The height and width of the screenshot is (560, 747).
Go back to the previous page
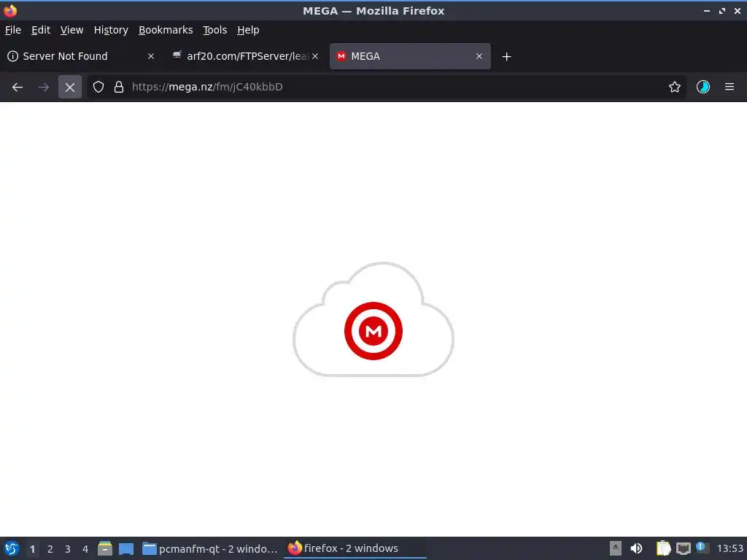[x=18, y=87]
